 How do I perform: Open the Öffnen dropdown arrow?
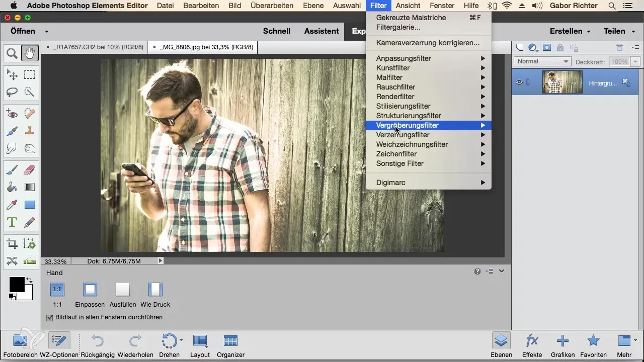point(47,31)
